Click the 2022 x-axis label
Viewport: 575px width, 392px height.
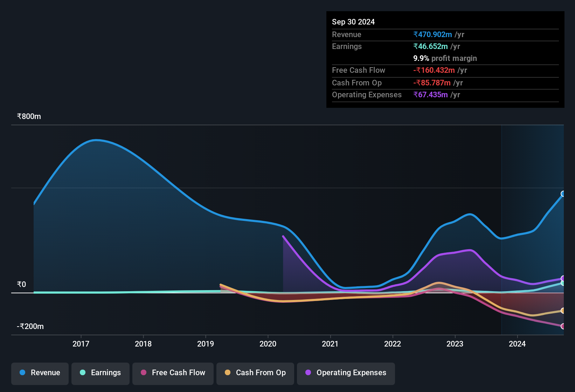(393, 344)
